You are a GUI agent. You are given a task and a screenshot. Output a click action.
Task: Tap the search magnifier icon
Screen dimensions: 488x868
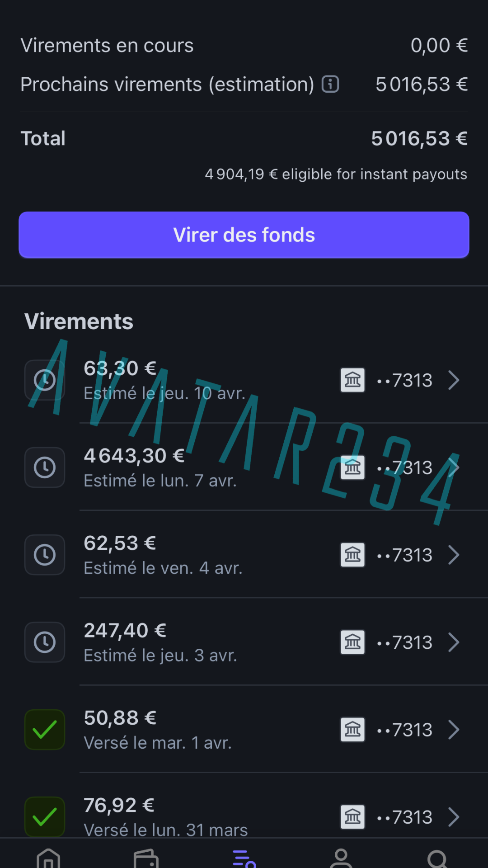tap(438, 859)
